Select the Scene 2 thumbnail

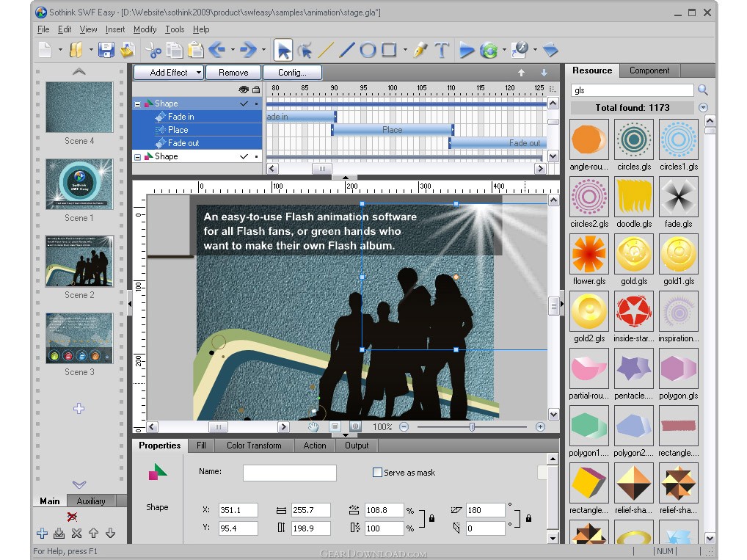tap(79, 261)
